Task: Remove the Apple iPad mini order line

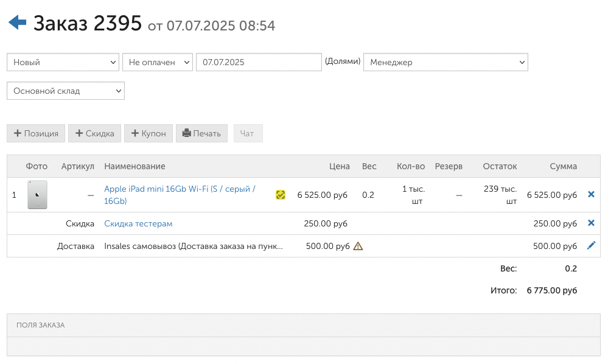Action: (591, 195)
